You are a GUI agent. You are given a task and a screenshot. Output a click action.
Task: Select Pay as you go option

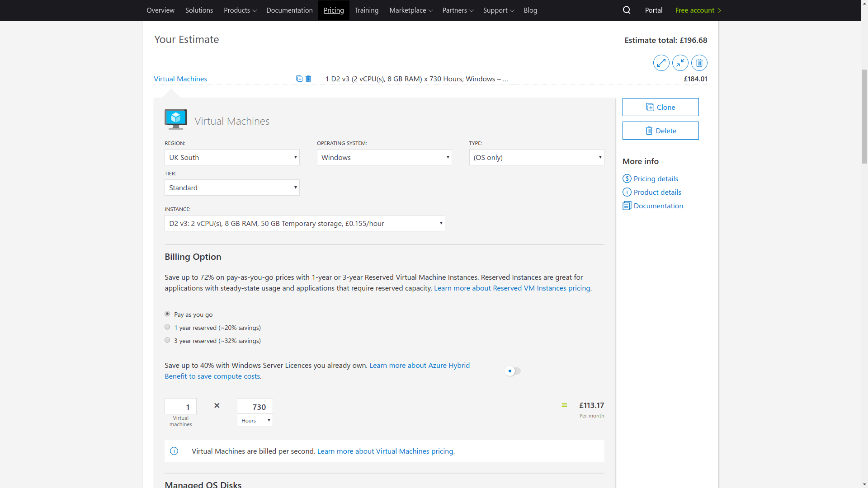[x=167, y=314]
